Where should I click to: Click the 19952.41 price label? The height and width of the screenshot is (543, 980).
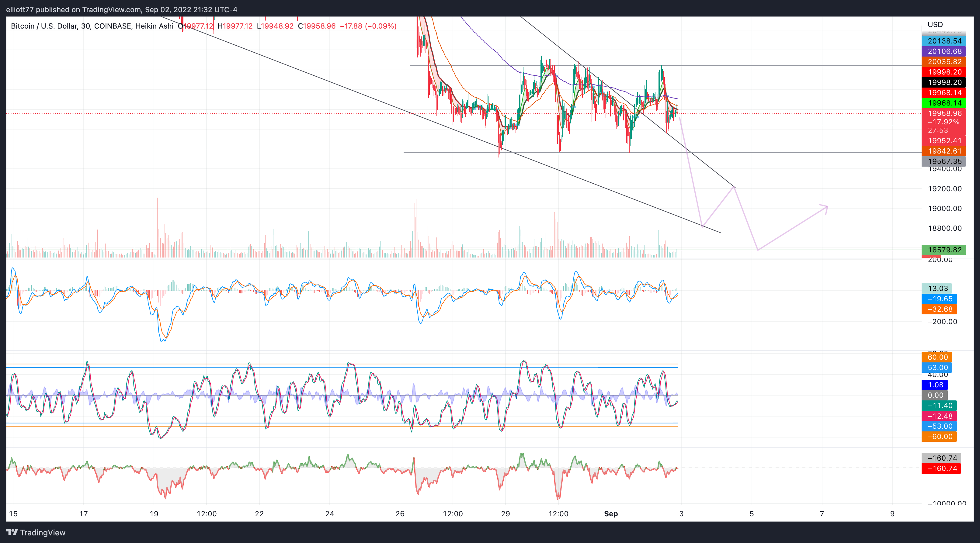[944, 141]
